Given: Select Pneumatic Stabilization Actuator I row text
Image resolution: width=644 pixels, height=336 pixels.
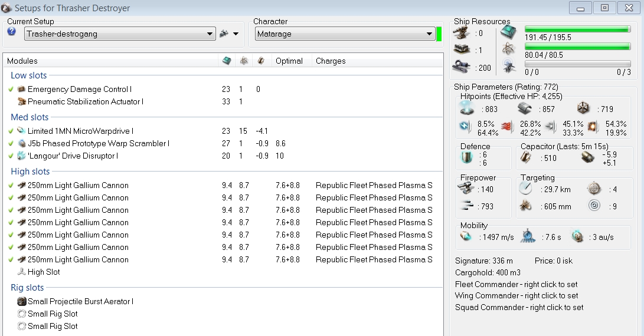Looking at the screenshot, I should click(86, 101).
